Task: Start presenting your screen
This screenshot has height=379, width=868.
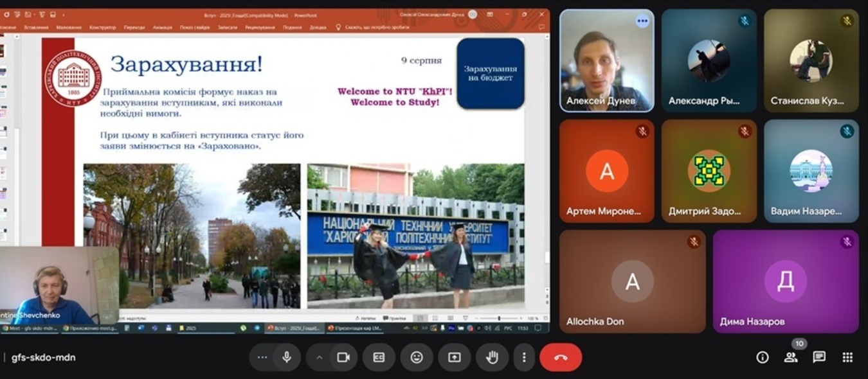Action: click(455, 357)
